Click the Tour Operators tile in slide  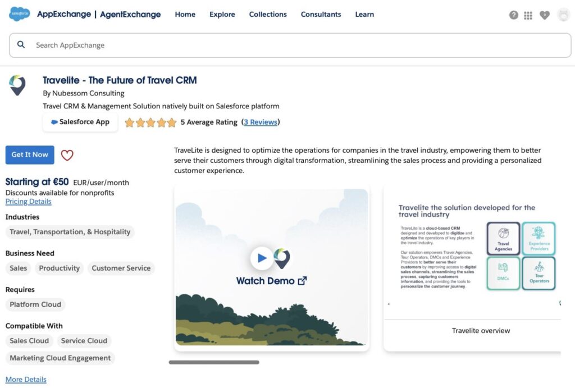[x=539, y=273]
